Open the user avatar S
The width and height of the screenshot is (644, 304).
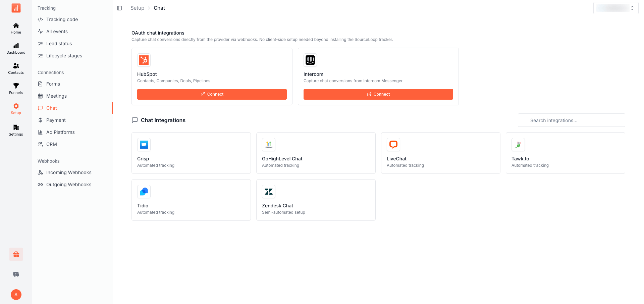click(16, 295)
